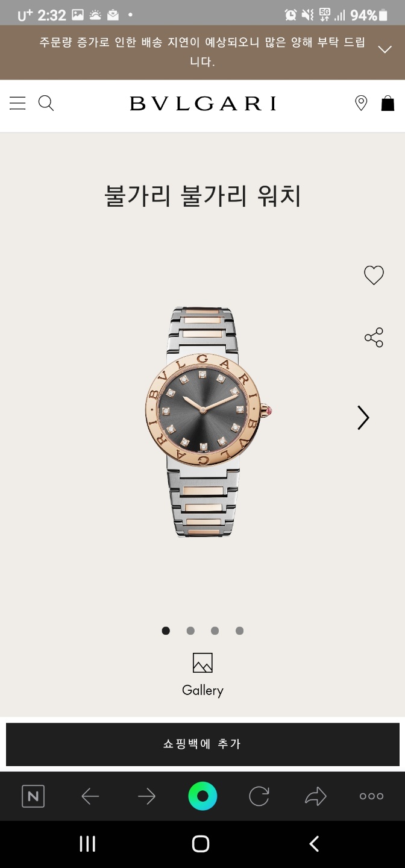Select the fourth carousel dot
This screenshot has width=405, height=868.
click(x=240, y=631)
